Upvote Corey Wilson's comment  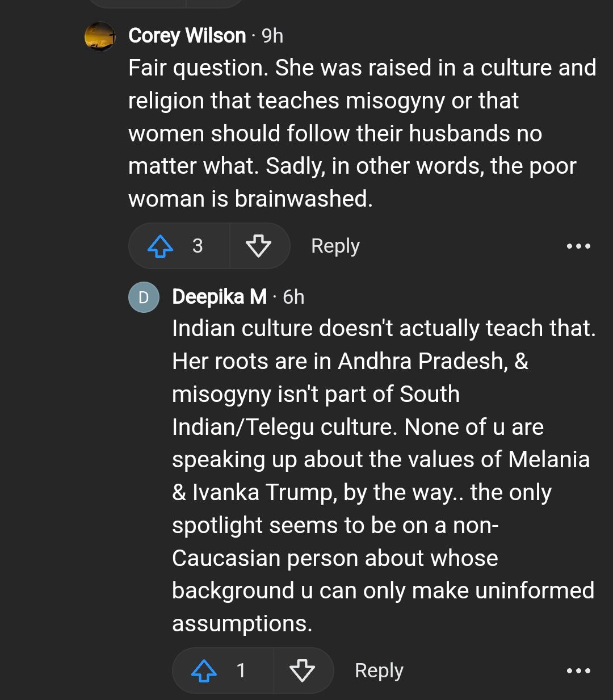click(160, 246)
